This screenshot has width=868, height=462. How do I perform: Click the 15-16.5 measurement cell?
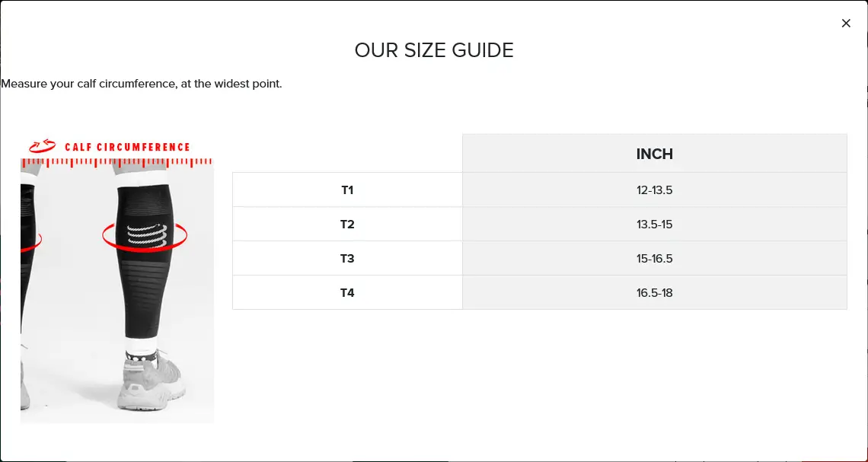click(x=654, y=258)
